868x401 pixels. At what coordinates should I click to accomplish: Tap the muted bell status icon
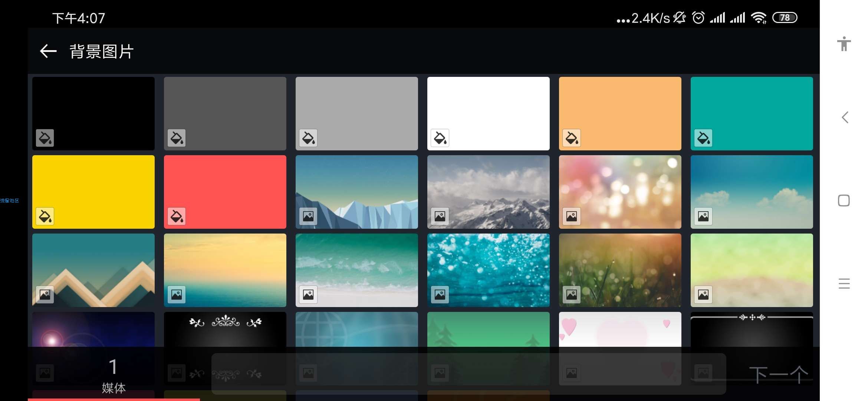[x=680, y=18]
